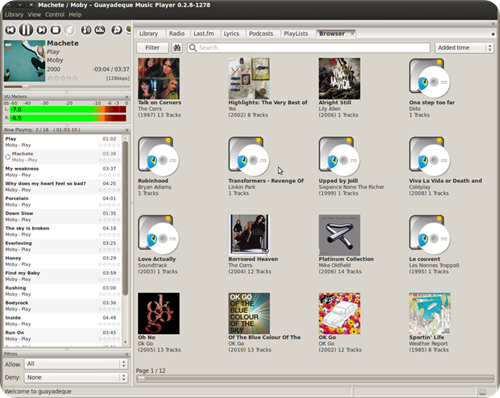
Task: Open the Help menu
Action: [x=75, y=15]
